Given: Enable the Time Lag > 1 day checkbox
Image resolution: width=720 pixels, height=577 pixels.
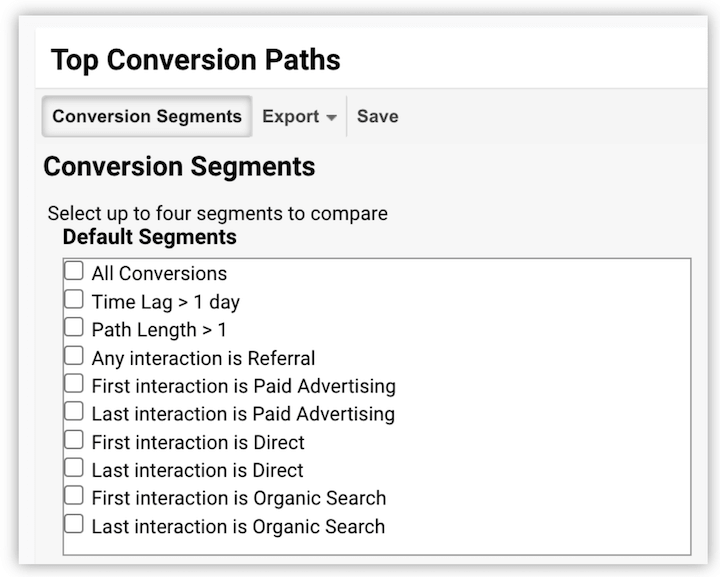Looking at the screenshot, I should click(x=74, y=300).
